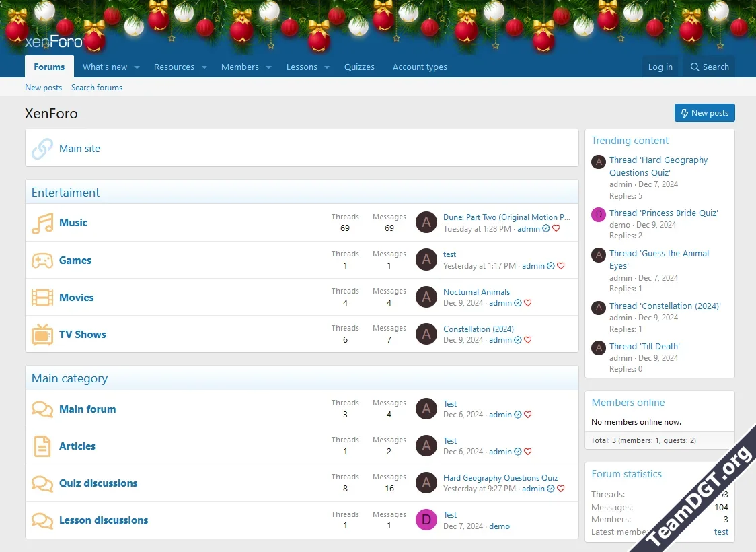756x552 pixels.
Task: Switch to the Quizzes menu item
Action: coord(359,67)
